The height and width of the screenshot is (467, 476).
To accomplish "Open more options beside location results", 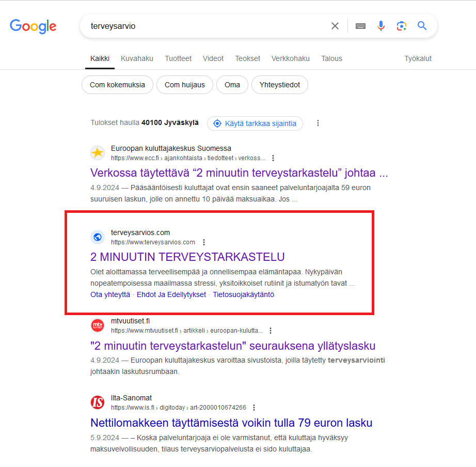I will pos(318,123).
